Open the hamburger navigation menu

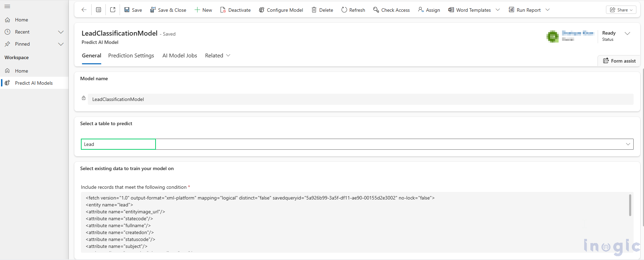pyautogui.click(x=7, y=7)
